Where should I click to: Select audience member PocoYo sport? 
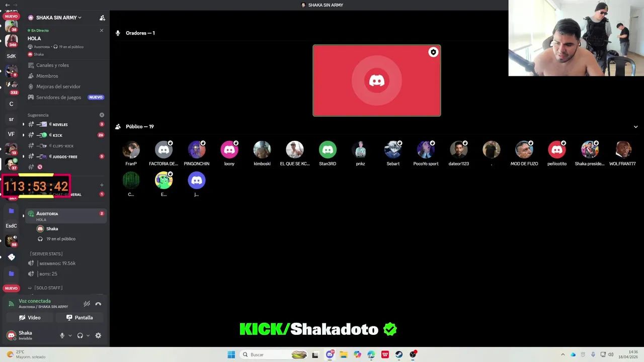tap(426, 153)
